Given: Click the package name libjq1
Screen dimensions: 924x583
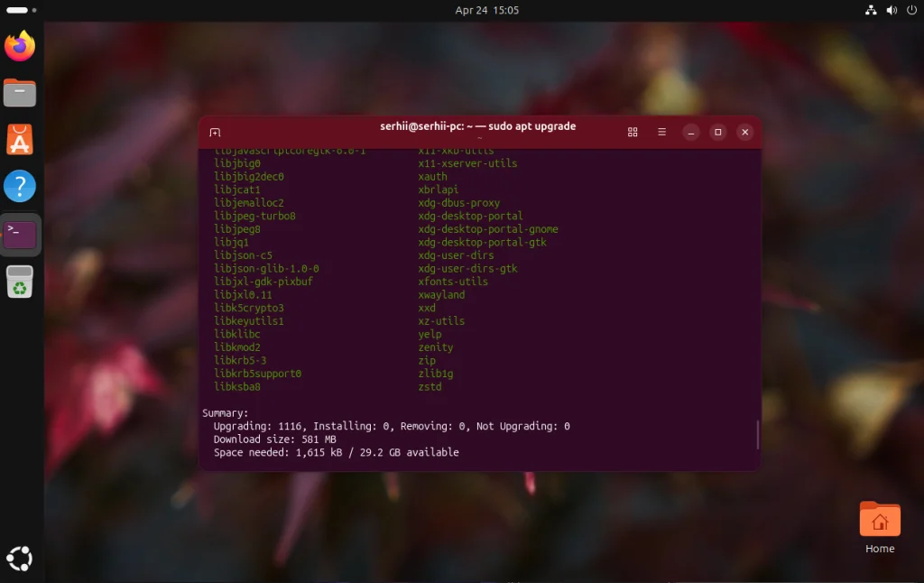Looking at the screenshot, I should tap(231, 242).
